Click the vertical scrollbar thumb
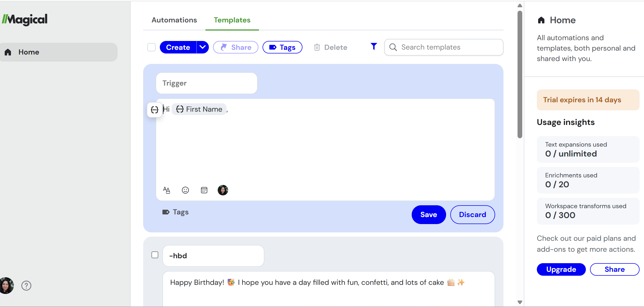 (520, 74)
